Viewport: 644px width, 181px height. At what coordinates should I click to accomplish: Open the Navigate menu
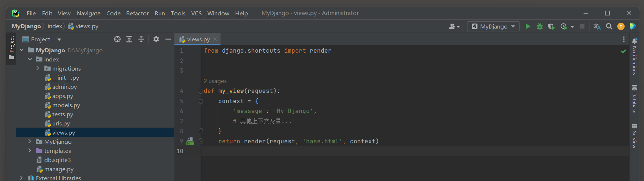pyautogui.click(x=88, y=13)
